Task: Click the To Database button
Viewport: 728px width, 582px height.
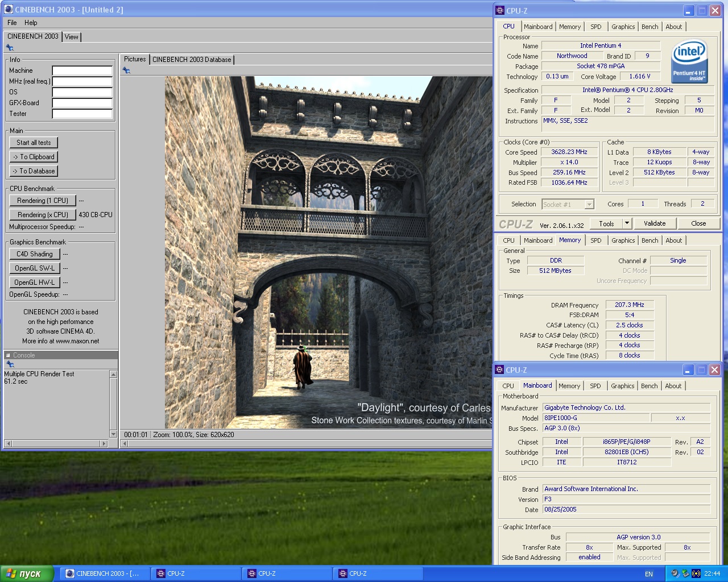Action: pos(34,171)
